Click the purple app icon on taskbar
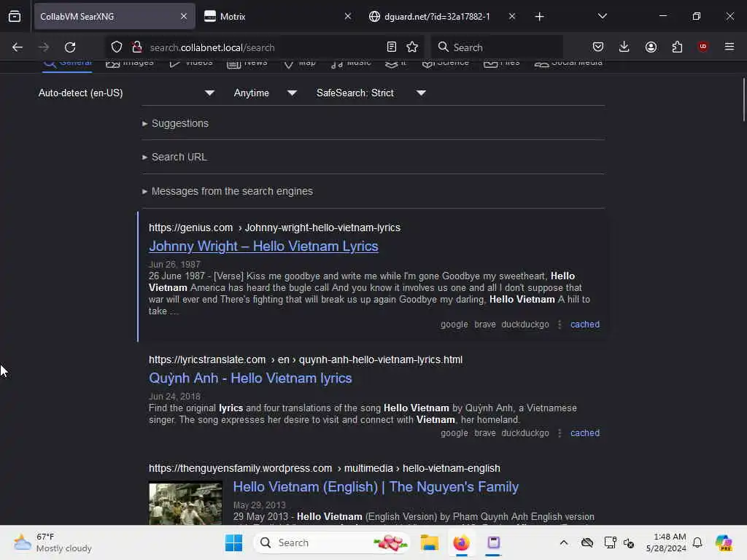747x560 pixels. (x=494, y=542)
